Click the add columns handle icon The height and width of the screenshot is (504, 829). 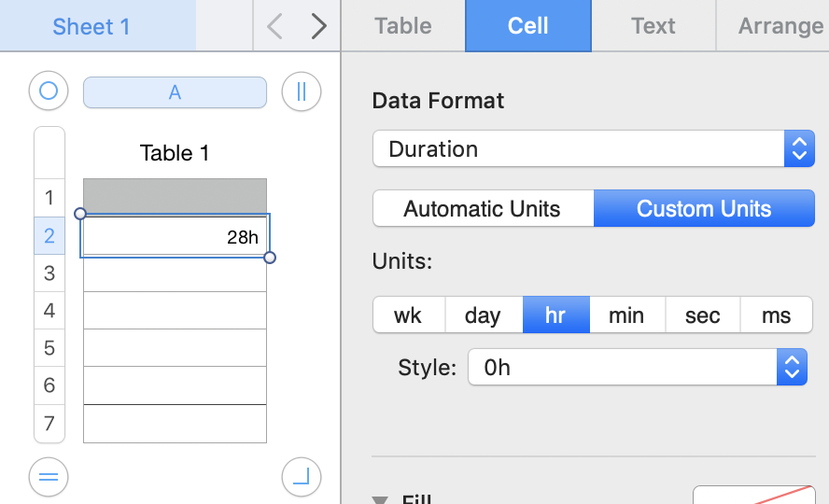click(x=301, y=91)
